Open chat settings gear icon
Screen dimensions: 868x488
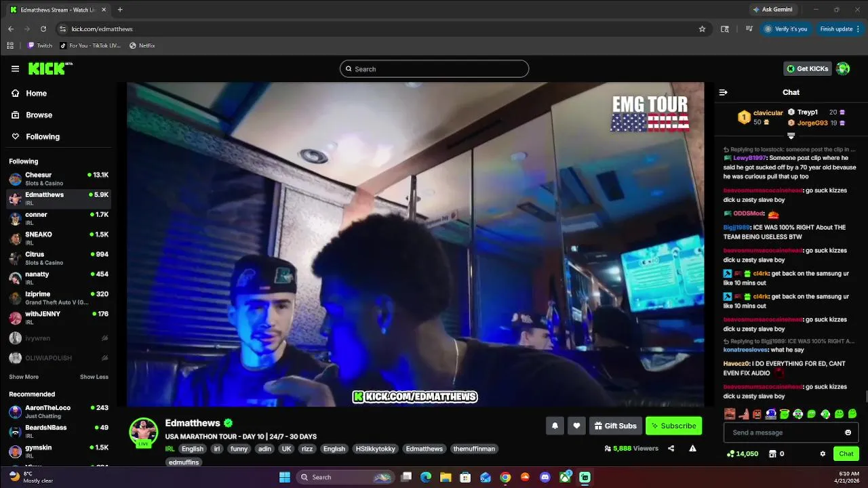tap(823, 453)
